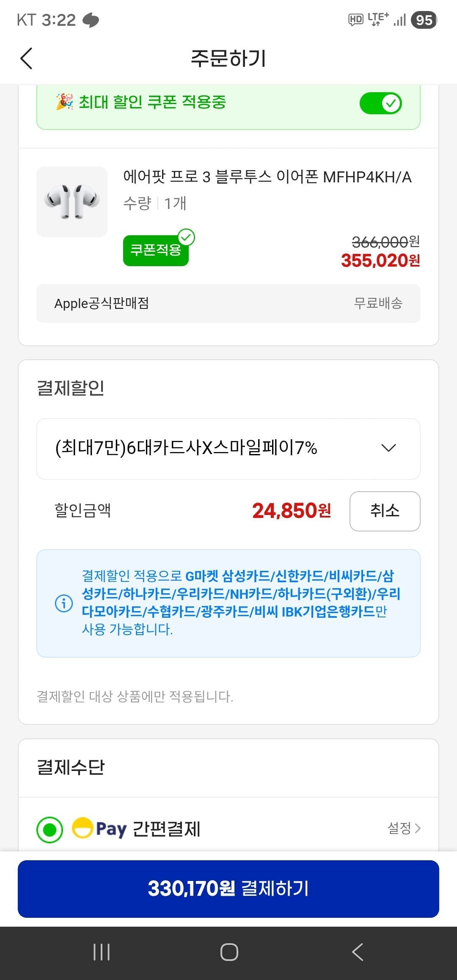Tap the green 쿠폰적용 coupon badge
457x980 pixels.
coord(156,250)
